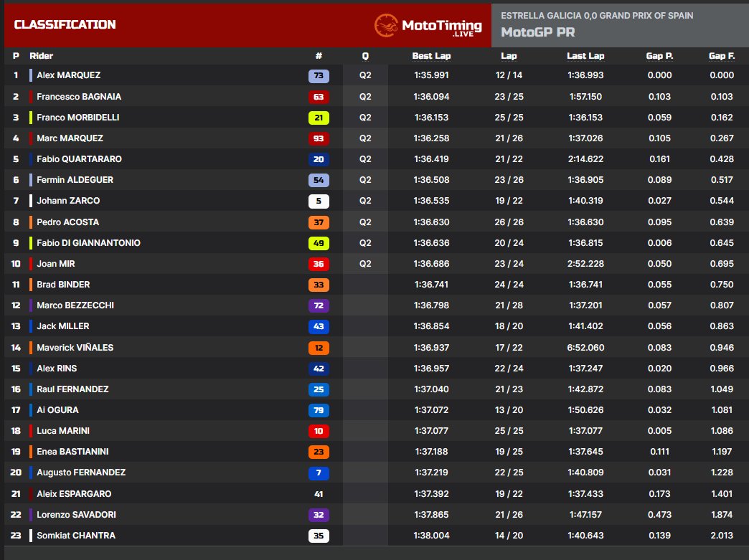Click the Best Lap column header

pyautogui.click(x=431, y=56)
